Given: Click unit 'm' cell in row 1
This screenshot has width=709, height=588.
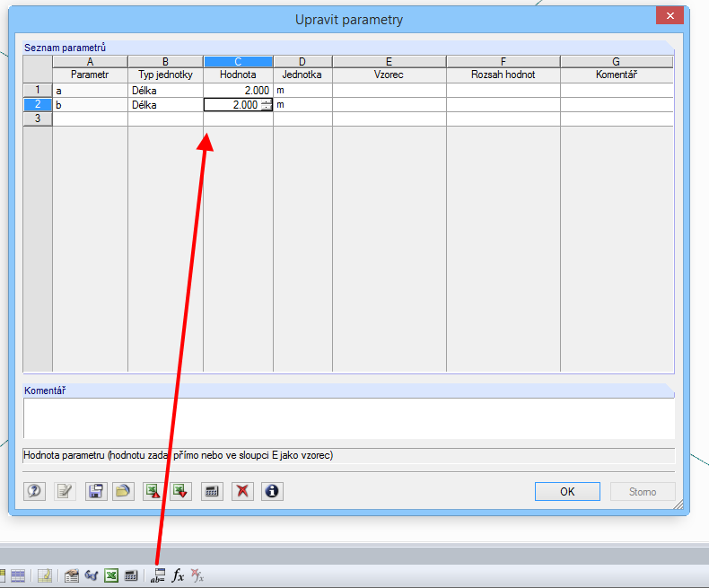Looking at the screenshot, I should (x=302, y=91).
